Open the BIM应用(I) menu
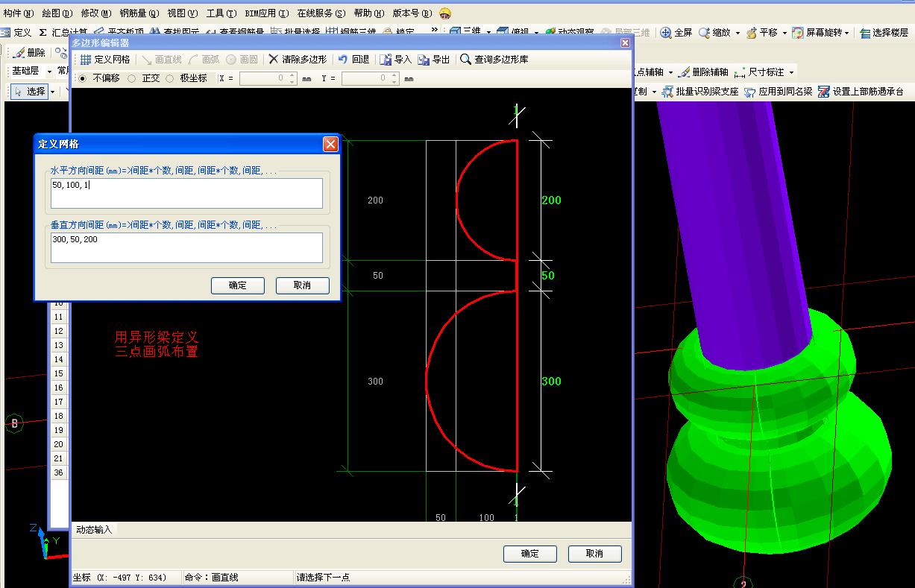 click(266, 13)
